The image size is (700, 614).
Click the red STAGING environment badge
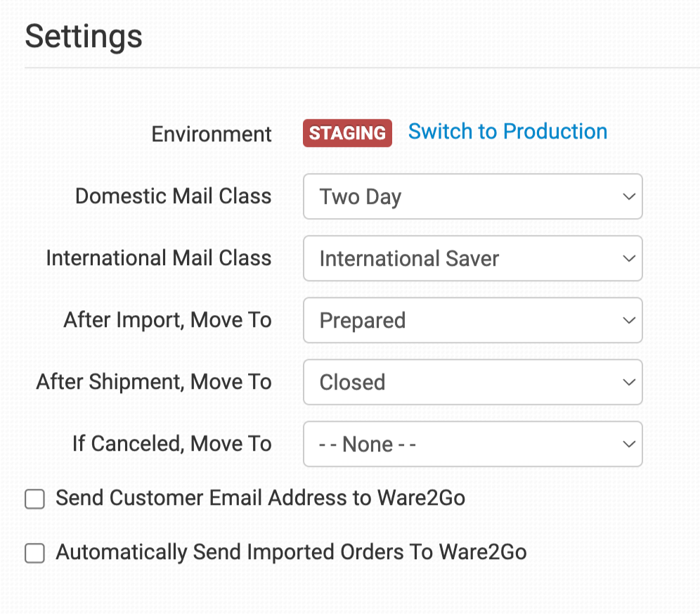(x=347, y=133)
